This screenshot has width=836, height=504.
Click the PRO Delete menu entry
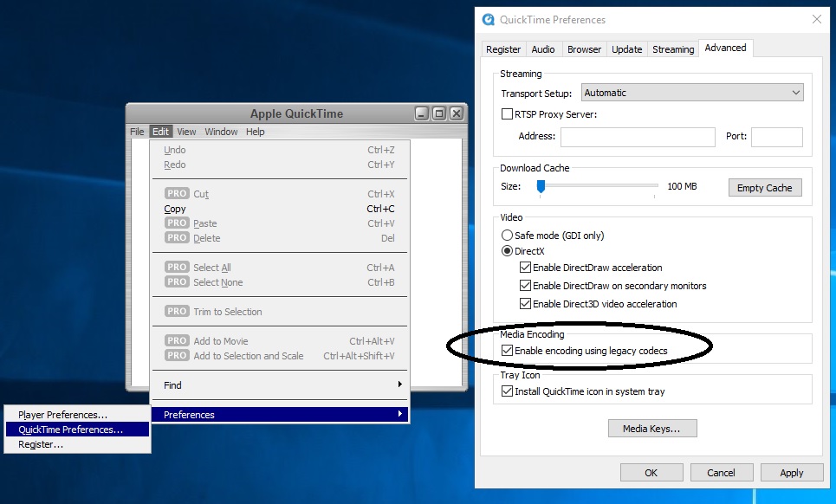click(x=280, y=238)
